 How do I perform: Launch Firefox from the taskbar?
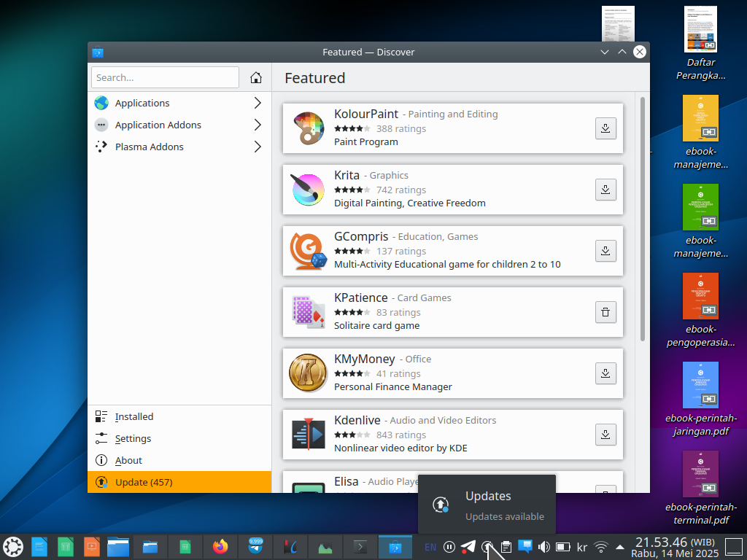pos(220,547)
